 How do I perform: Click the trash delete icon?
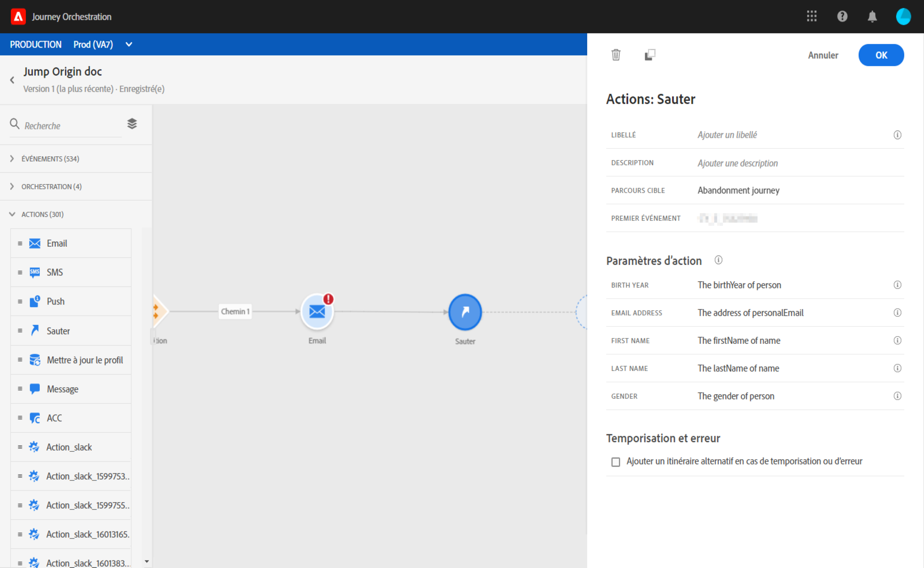[616, 55]
